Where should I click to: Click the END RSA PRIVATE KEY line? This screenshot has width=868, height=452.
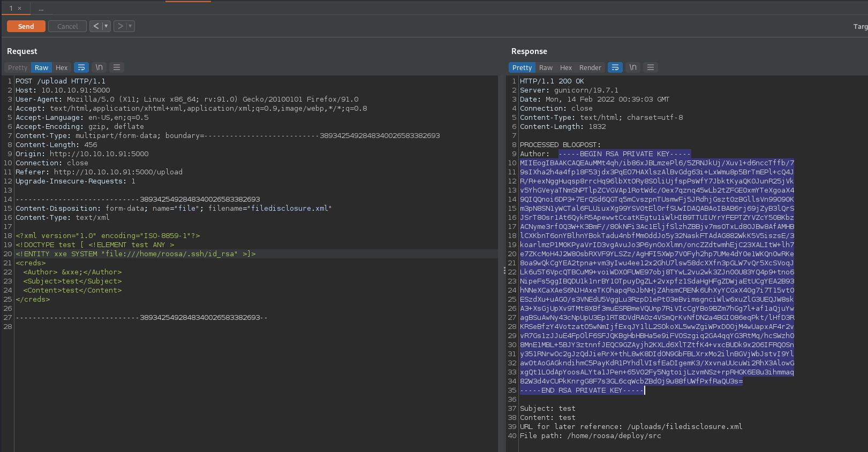point(582,390)
